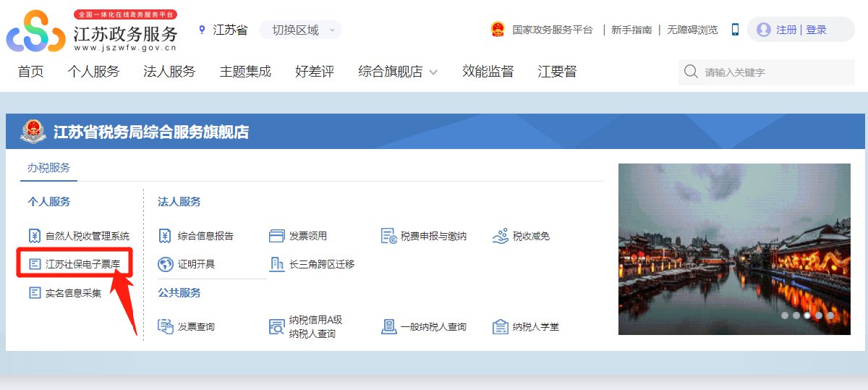The height and width of the screenshot is (390, 868).
Task: Click the 综合信息报告 yen document icon
Action: tap(165, 236)
